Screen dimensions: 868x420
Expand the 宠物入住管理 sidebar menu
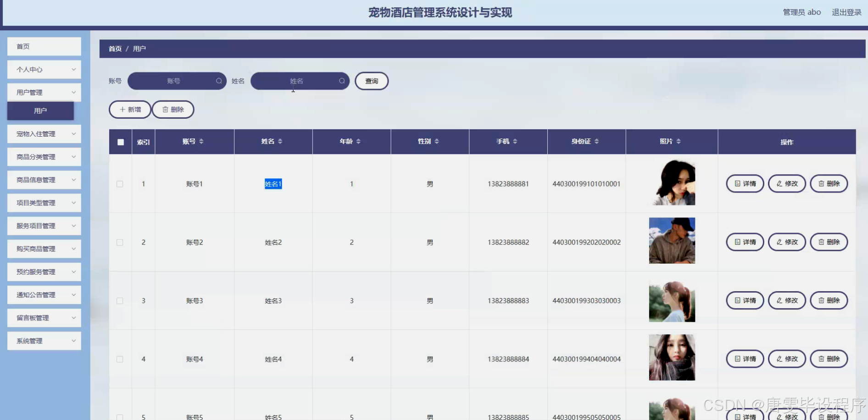click(44, 134)
